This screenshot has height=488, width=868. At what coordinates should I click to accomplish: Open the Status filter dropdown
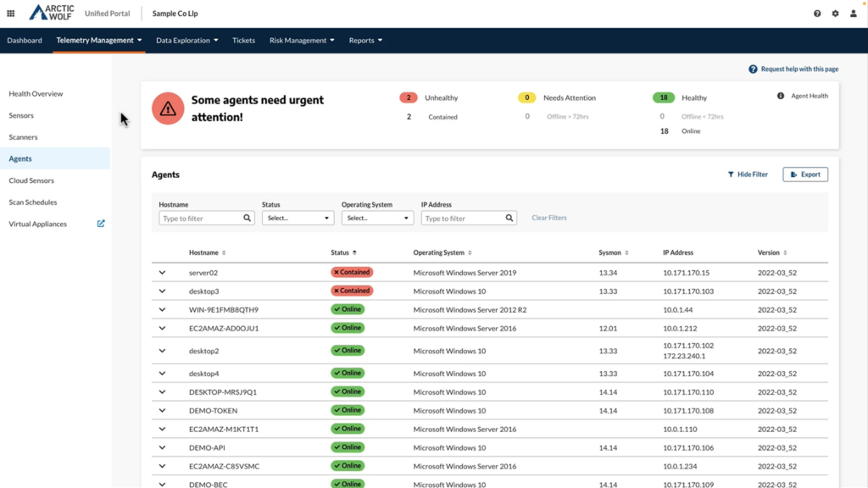coord(298,218)
